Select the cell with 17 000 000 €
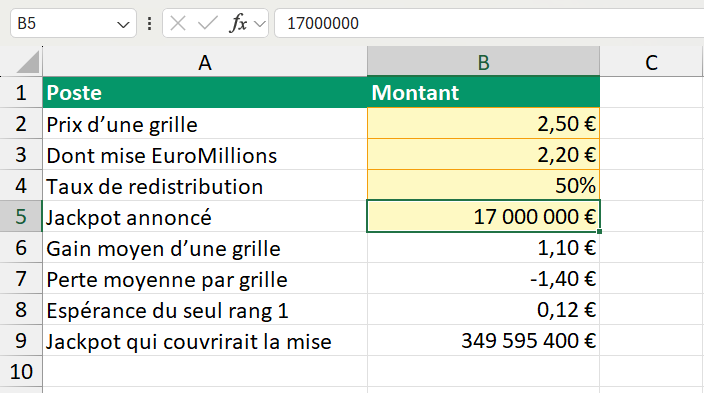The width and height of the screenshot is (704, 393). [x=484, y=216]
